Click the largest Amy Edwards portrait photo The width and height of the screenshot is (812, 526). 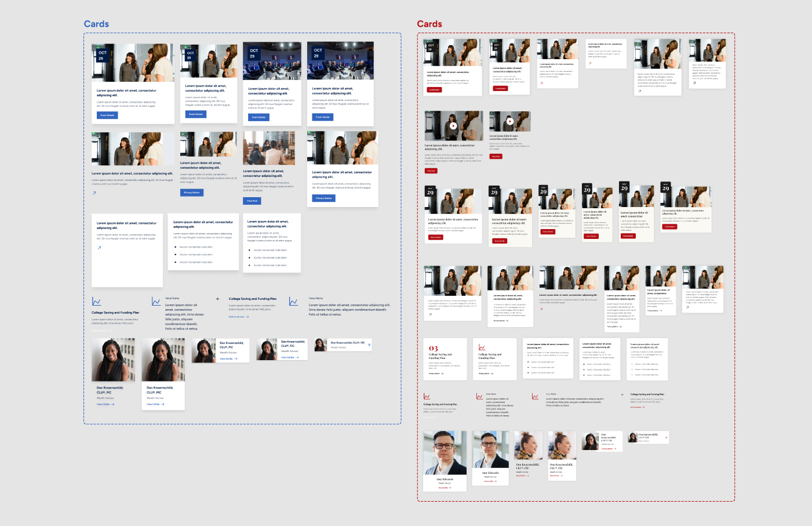445,453
